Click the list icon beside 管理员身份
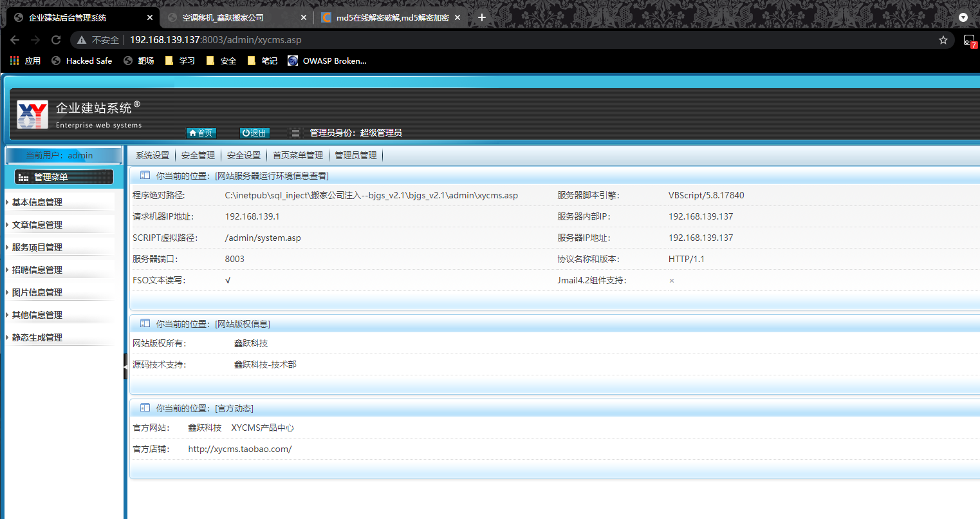Viewport: 980px width, 519px height. point(295,133)
